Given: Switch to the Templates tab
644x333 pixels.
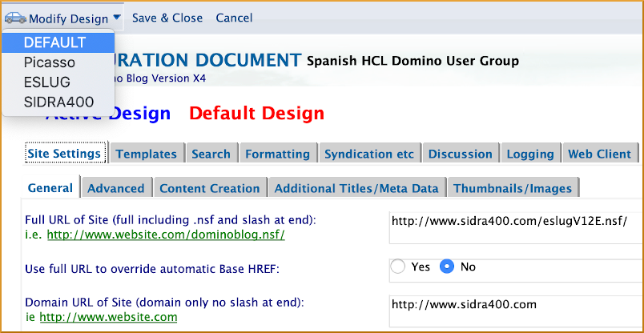Looking at the screenshot, I should (146, 154).
